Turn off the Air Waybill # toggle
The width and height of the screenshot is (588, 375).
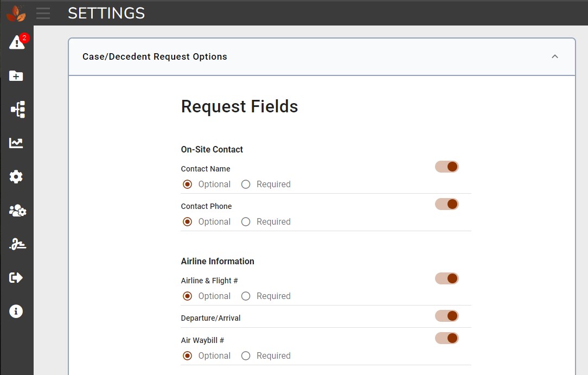point(446,338)
